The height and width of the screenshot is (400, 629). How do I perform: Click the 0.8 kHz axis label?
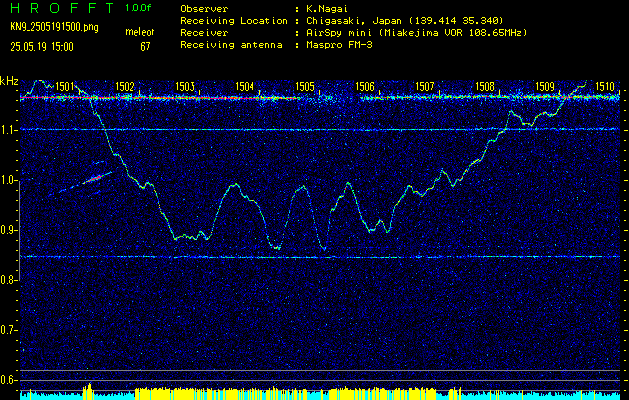coord(8,280)
